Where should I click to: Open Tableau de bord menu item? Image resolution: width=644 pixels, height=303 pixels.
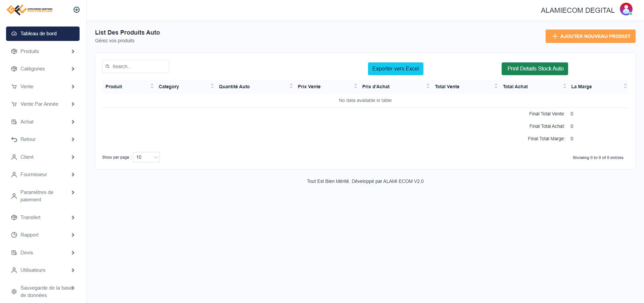43,34
